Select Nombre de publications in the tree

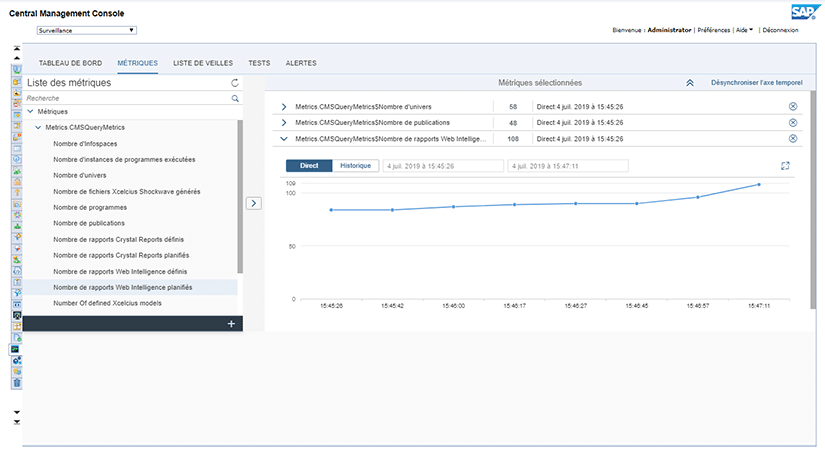coord(89,223)
